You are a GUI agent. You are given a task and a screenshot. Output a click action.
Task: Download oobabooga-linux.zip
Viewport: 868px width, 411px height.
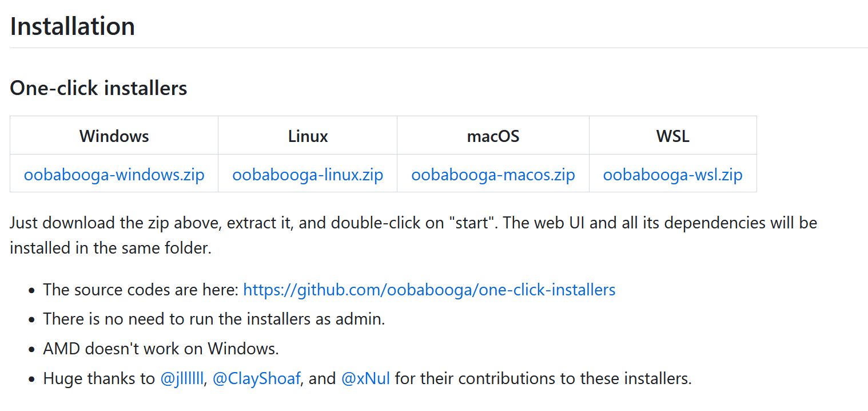pyautogui.click(x=308, y=175)
